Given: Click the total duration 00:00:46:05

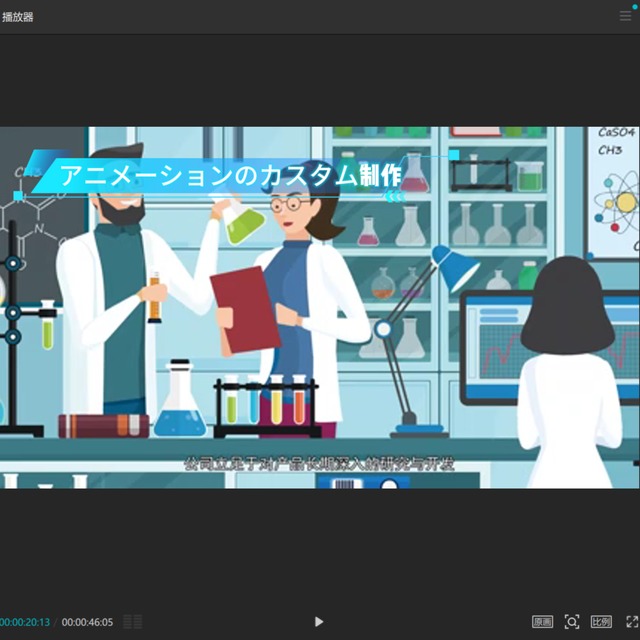Looking at the screenshot, I should [87, 622].
